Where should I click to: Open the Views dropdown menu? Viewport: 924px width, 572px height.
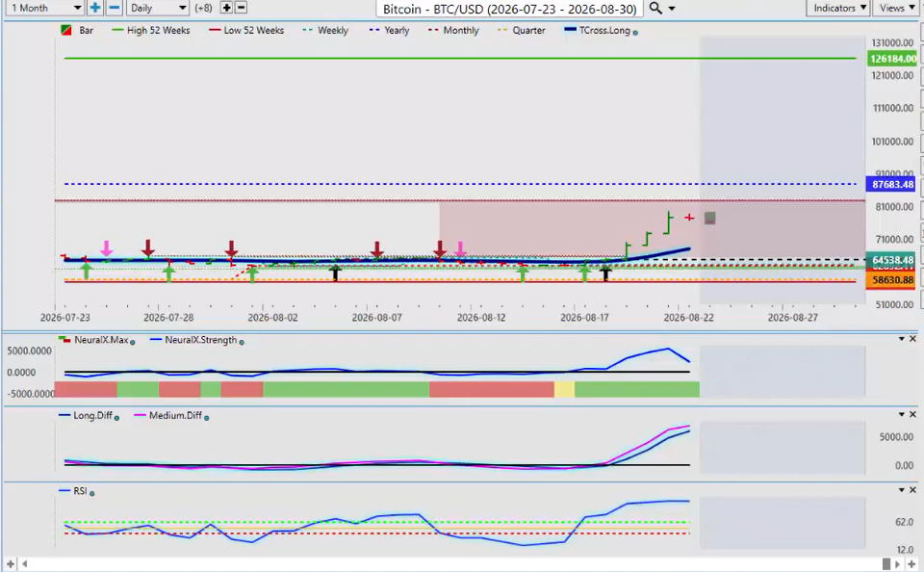pos(896,8)
